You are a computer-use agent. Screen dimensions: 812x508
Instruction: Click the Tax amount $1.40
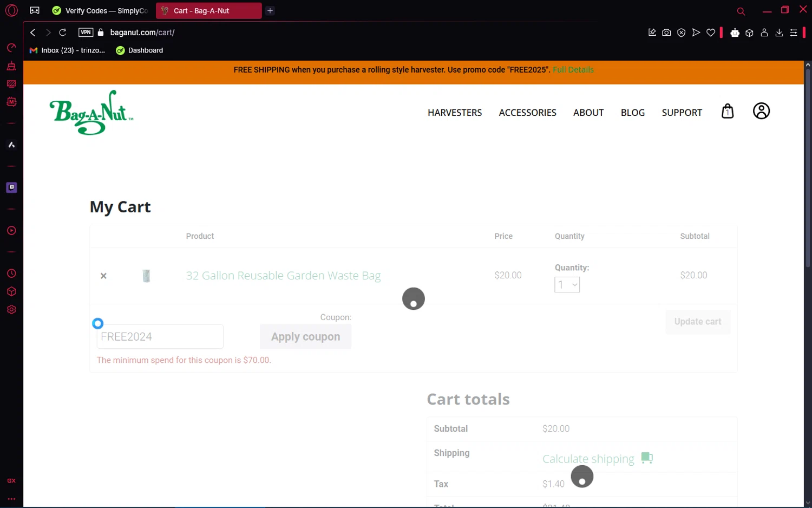tap(553, 484)
